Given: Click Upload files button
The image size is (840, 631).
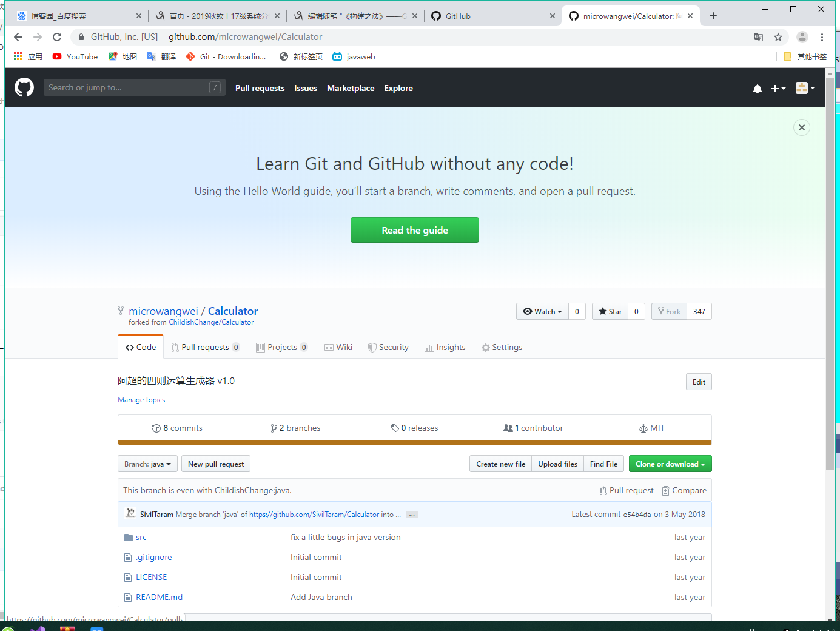Looking at the screenshot, I should (x=558, y=464).
